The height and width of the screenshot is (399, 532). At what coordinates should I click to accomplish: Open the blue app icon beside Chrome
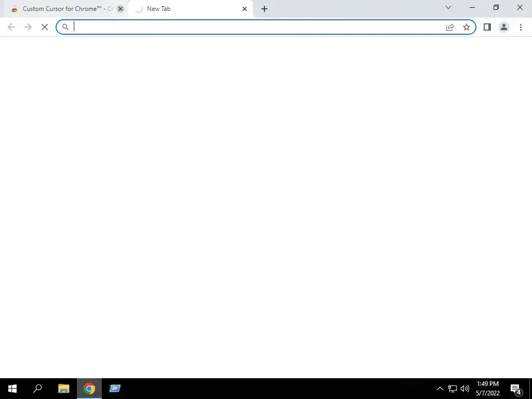coord(115,389)
